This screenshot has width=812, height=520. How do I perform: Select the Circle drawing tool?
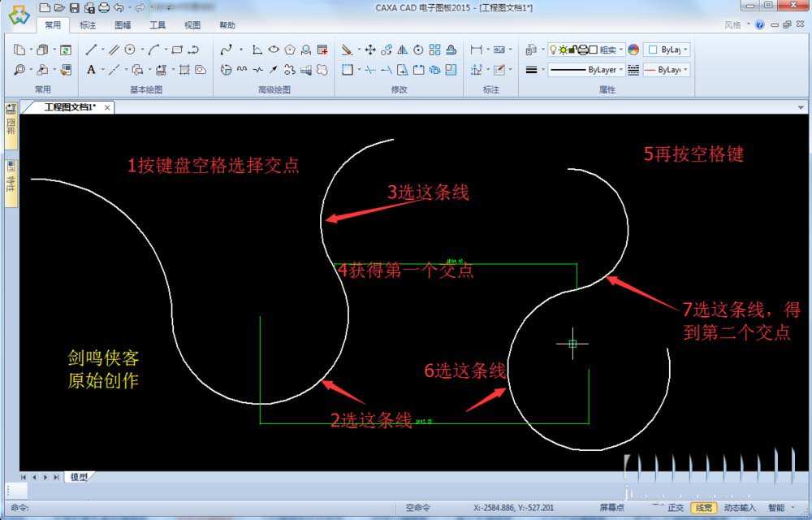click(x=131, y=49)
